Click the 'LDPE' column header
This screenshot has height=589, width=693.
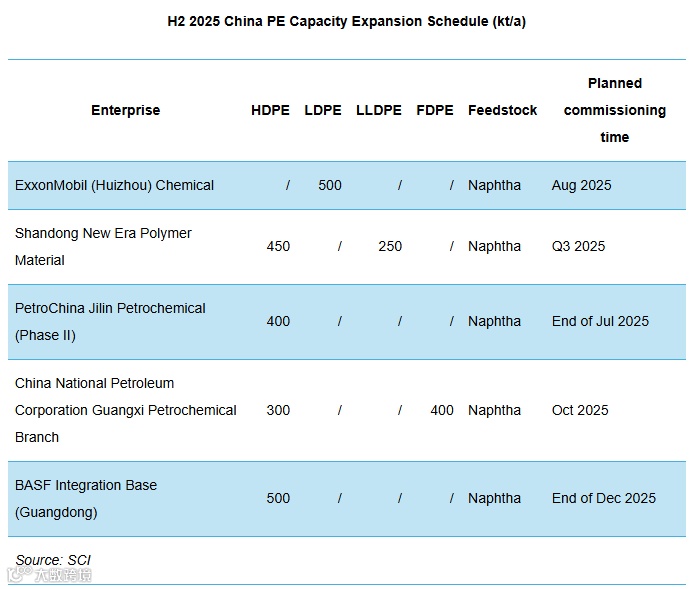[323, 110]
